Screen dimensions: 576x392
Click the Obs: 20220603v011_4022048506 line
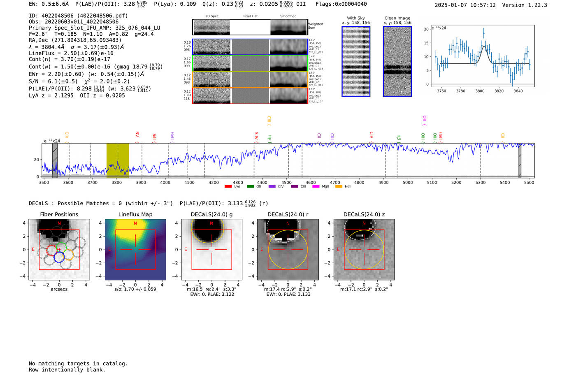tap(74, 22)
